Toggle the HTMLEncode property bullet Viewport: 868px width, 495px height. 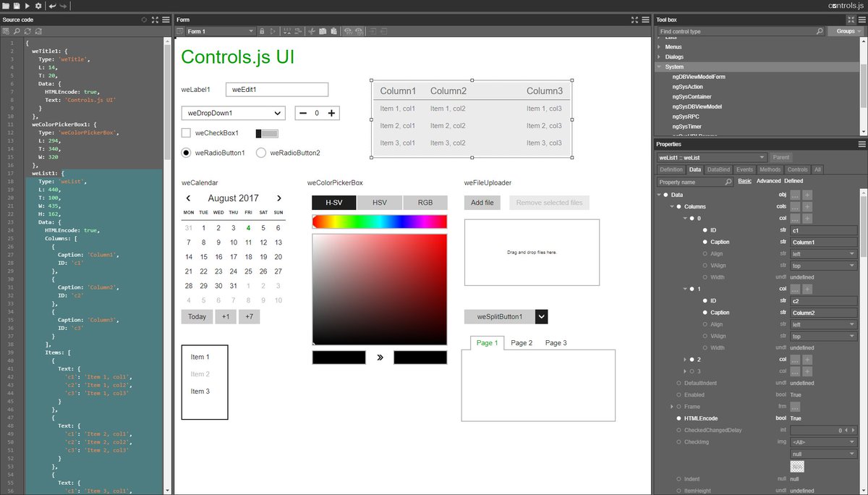(x=678, y=418)
